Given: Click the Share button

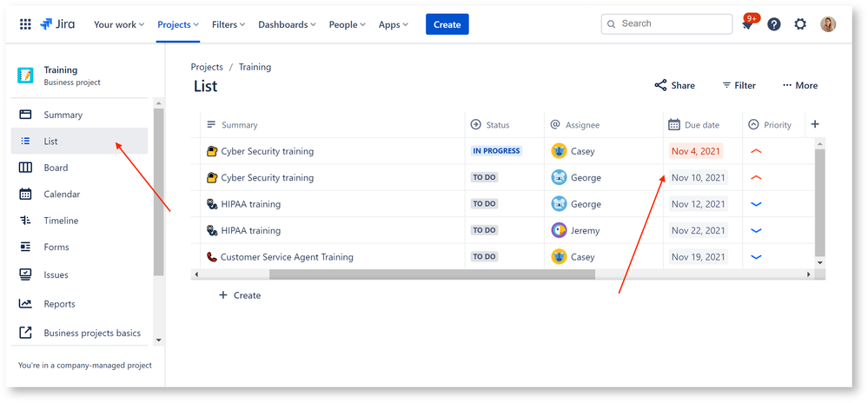Looking at the screenshot, I should tap(675, 85).
